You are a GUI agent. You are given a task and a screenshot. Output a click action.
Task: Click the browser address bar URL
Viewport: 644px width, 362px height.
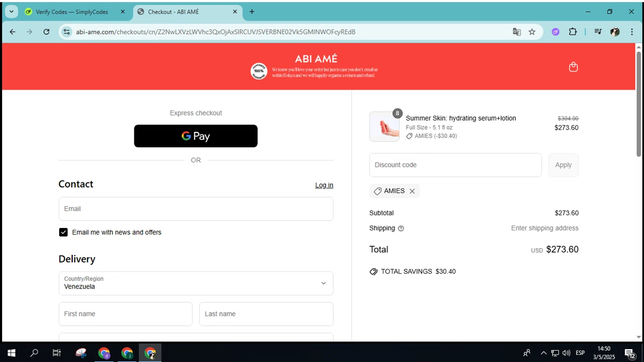click(x=216, y=32)
